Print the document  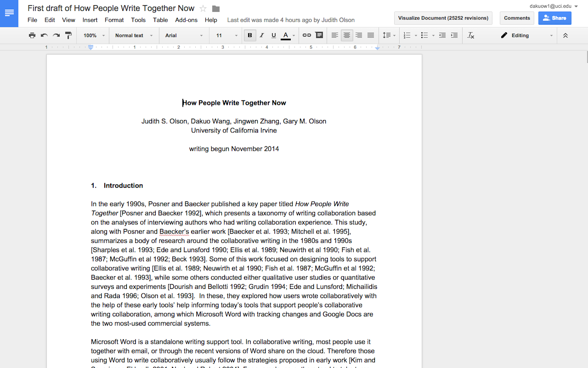pyautogui.click(x=32, y=35)
